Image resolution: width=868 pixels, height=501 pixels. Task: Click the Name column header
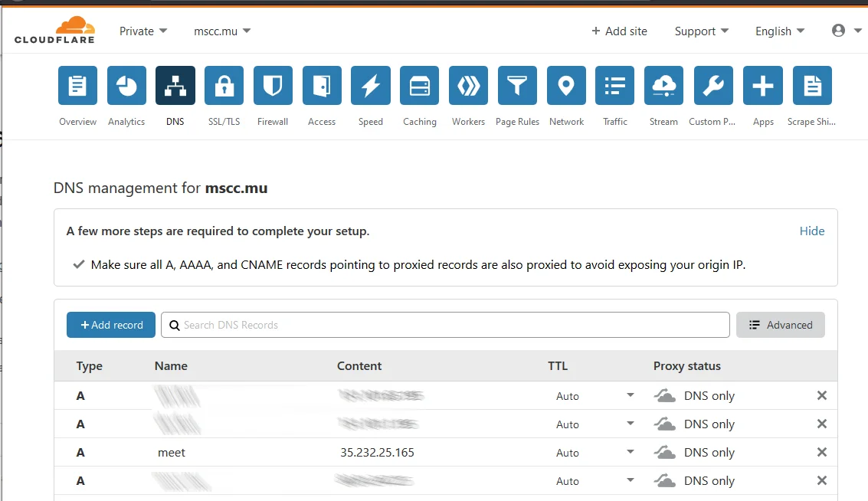point(171,366)
